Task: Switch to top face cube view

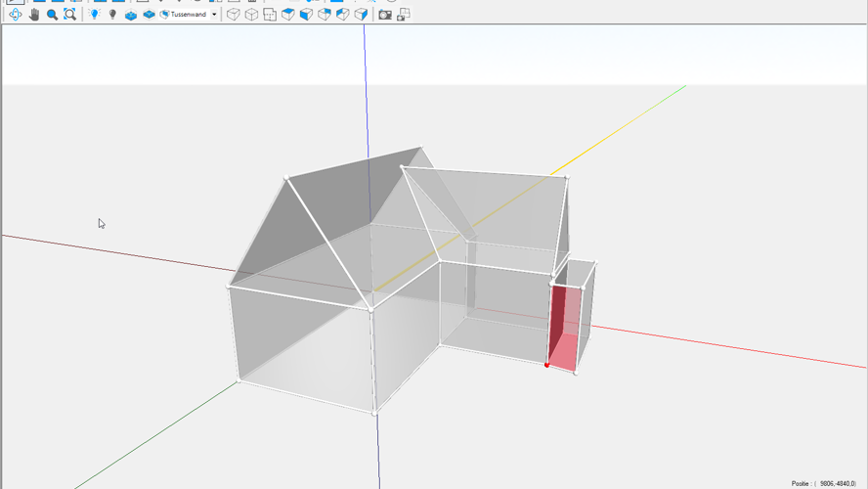Action: 288,15
